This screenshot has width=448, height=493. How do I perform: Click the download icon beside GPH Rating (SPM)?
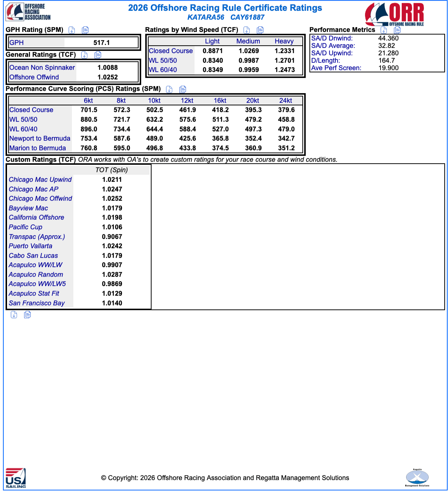coord(72,30)
